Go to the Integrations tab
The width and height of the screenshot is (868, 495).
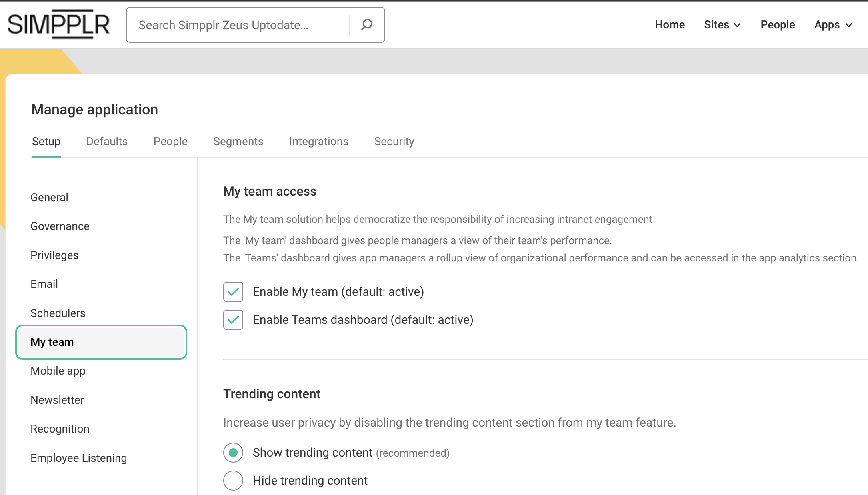tap(318, 142)
